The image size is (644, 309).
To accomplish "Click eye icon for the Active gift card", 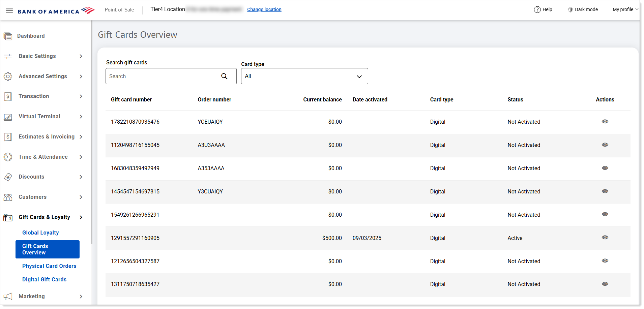I will tap(605, 238).
